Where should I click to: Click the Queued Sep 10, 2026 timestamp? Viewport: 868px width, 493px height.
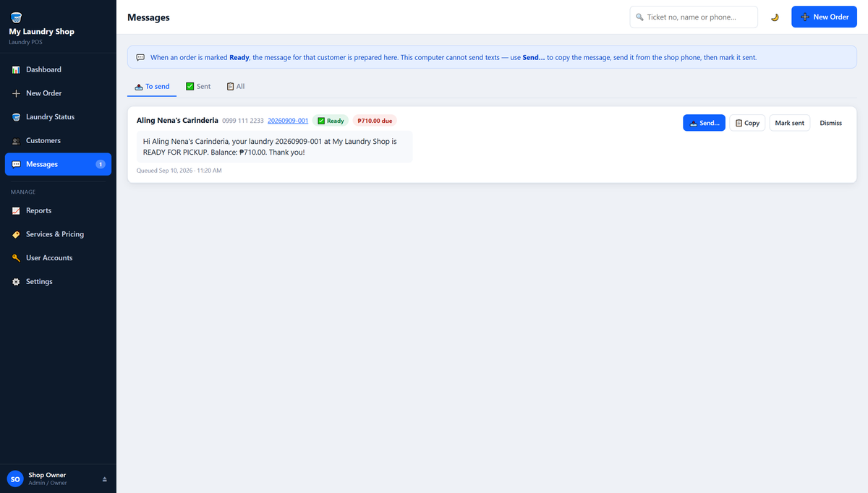[179, 171]
